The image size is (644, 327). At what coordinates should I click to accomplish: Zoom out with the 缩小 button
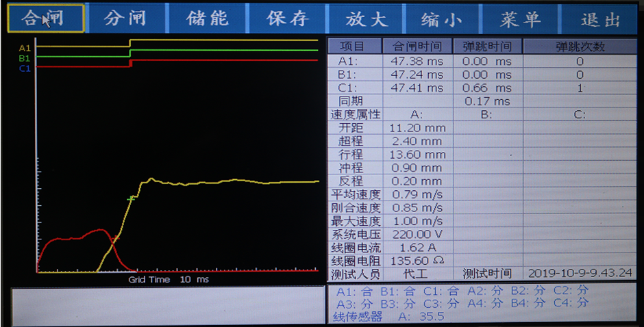pyautogui.click(x=441, y=18)
